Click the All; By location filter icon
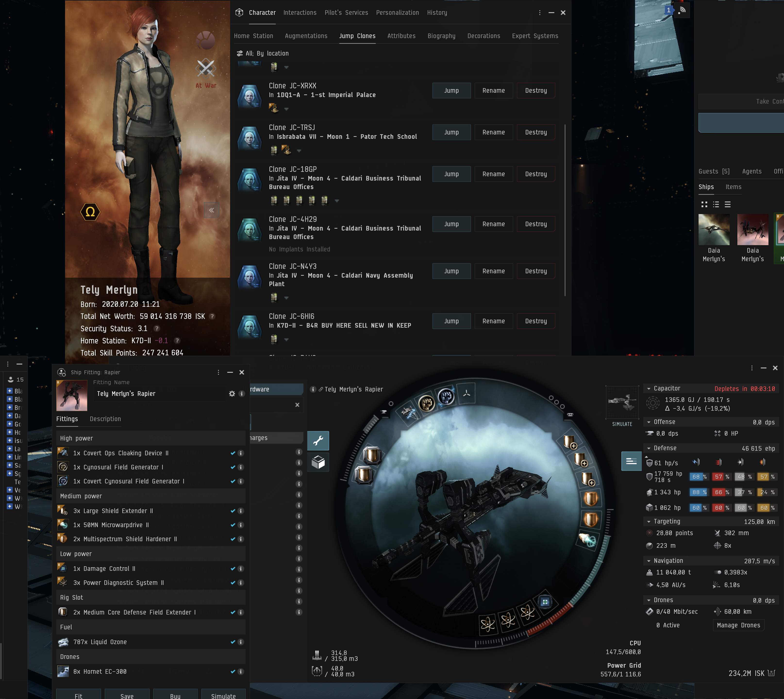Viewport: 784px width, 699px height. point(240,53)
